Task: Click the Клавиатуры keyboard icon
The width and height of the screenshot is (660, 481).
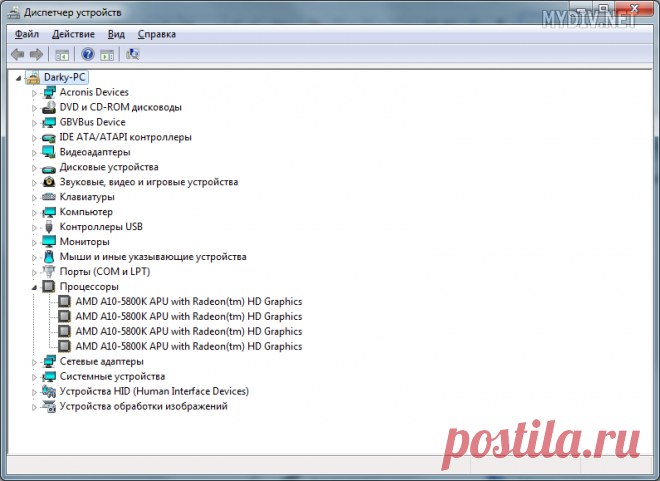Action: pos(49,197)
